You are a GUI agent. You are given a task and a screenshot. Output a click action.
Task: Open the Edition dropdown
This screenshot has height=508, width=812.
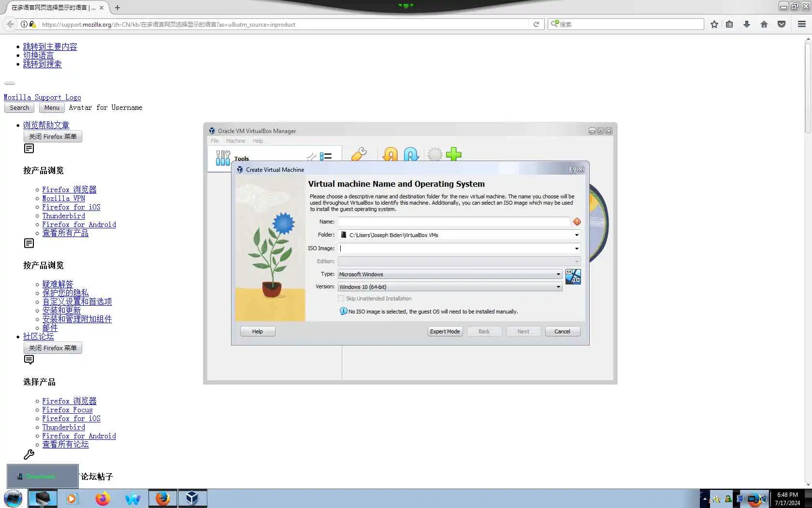pos(459,261)
